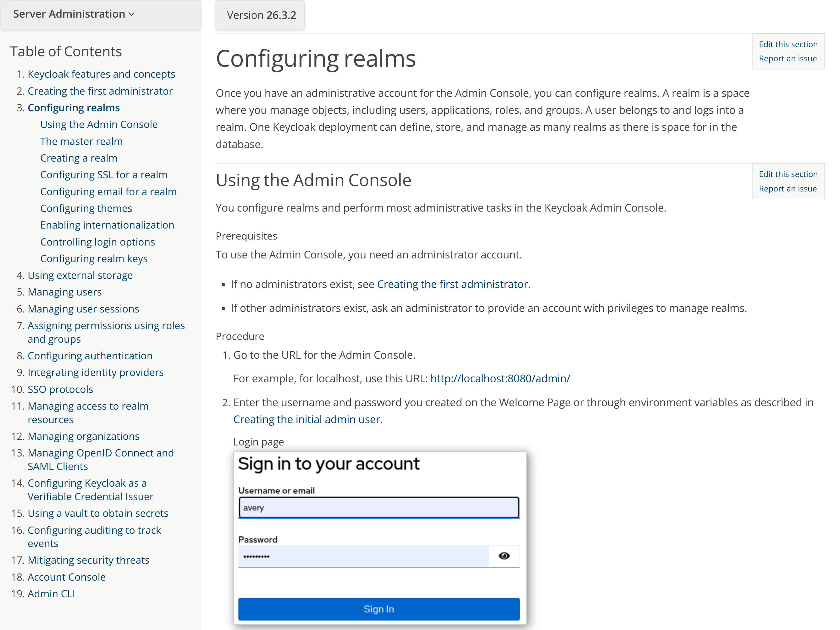The height and width of the screenshot is (630, 840).
Task: Open SSO protocols chapter
Action: [x=60, y=390]
